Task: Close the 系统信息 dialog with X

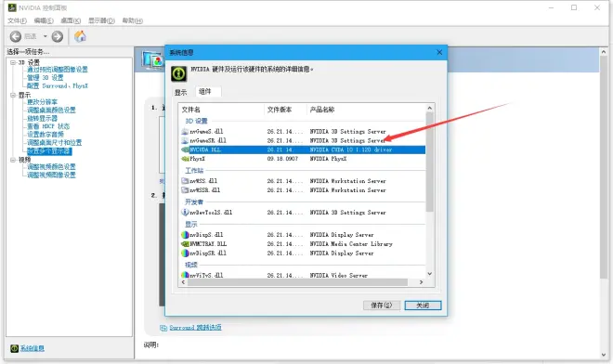Action: (x=439, y=52)
